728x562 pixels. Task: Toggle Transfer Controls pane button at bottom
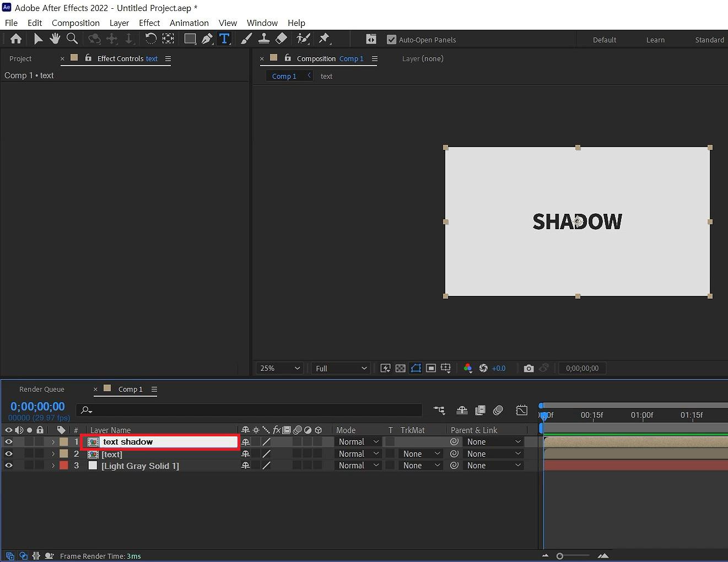coord(23,556)
